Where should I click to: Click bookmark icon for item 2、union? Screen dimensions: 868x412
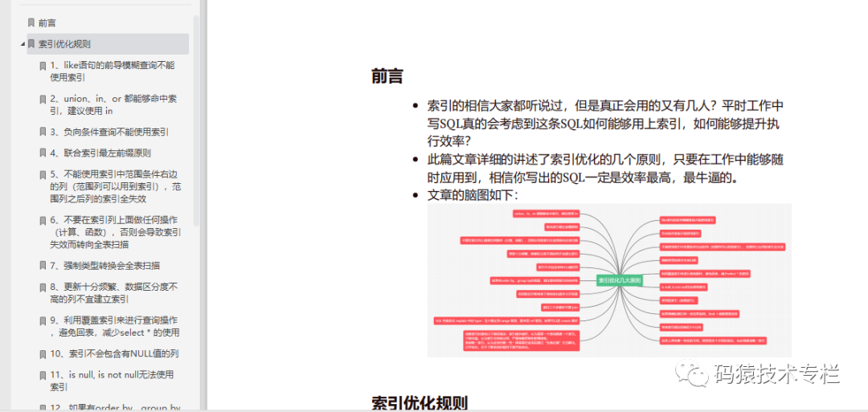tap(43, 100)
